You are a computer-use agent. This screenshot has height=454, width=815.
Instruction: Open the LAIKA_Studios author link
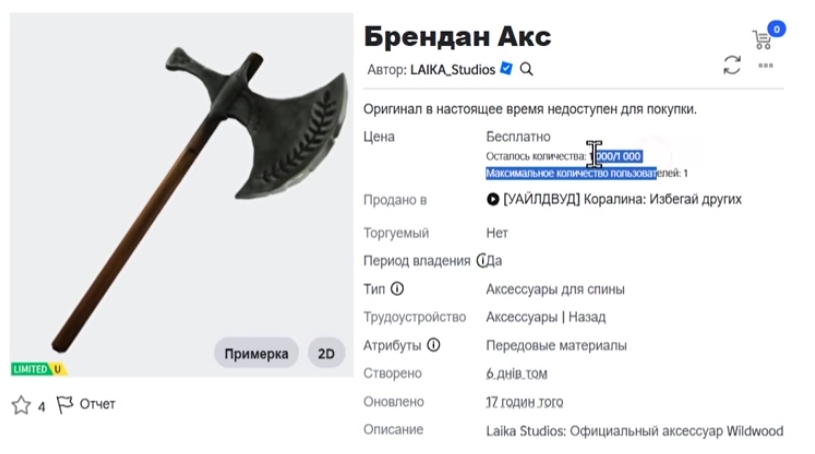[452, 70]
